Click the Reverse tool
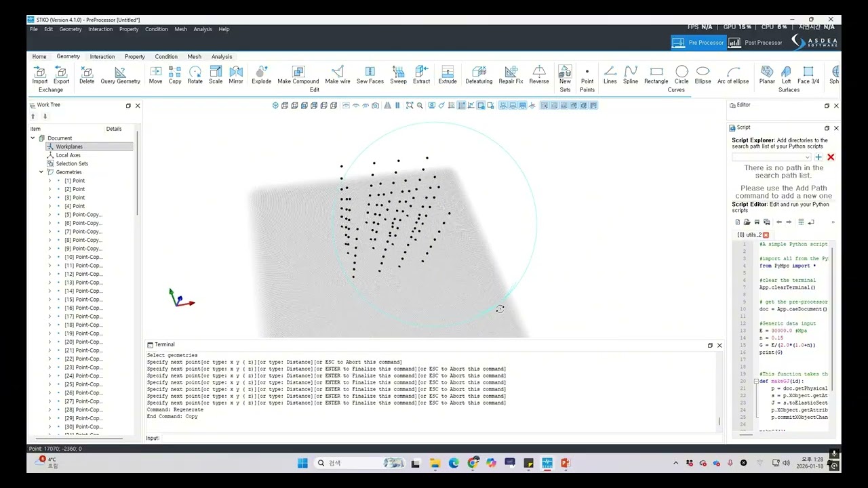 (539, 75)
